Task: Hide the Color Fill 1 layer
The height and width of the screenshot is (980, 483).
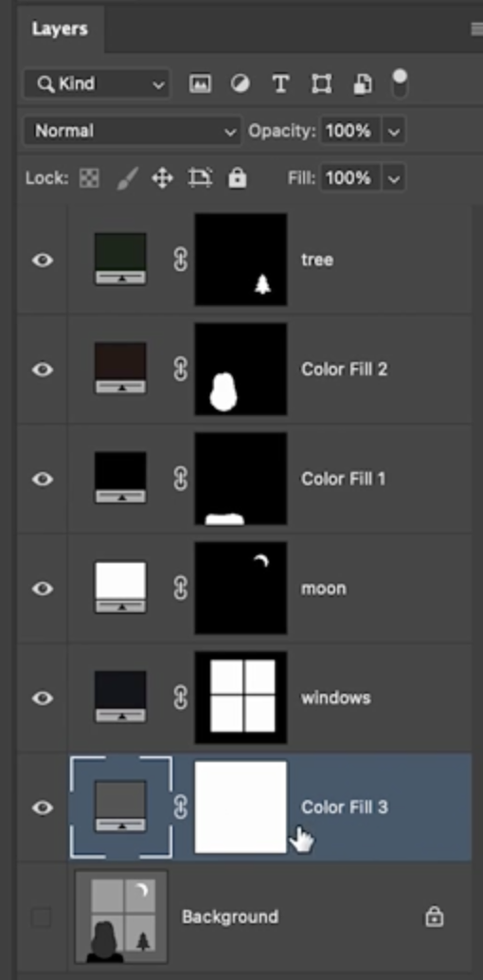Action: pos(43,479)
